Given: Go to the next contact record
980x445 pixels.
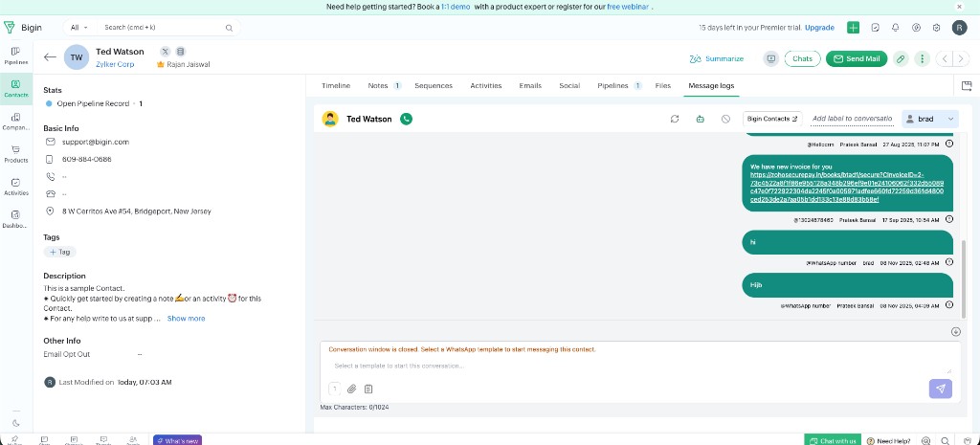Looking at the screenshot, I should pos(961,58).
